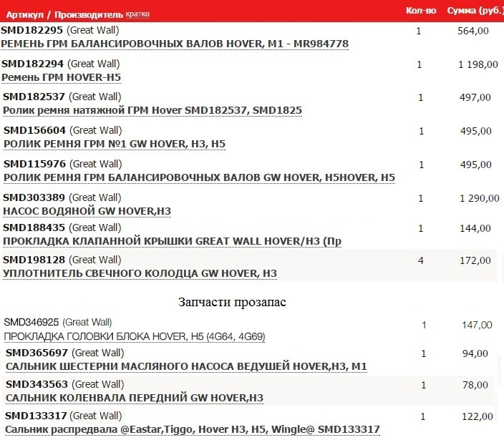Image resolution: width=504 pixels, height=440 pixels.
Task: Open the 'ПРОКЛАДКА ГОЛОВКИ БЛОКА HOVER, H5' link
Action: coord(135,336)
